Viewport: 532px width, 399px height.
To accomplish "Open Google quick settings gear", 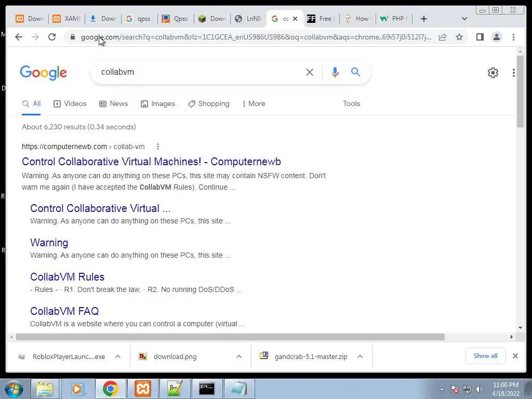I will (493, 72).
